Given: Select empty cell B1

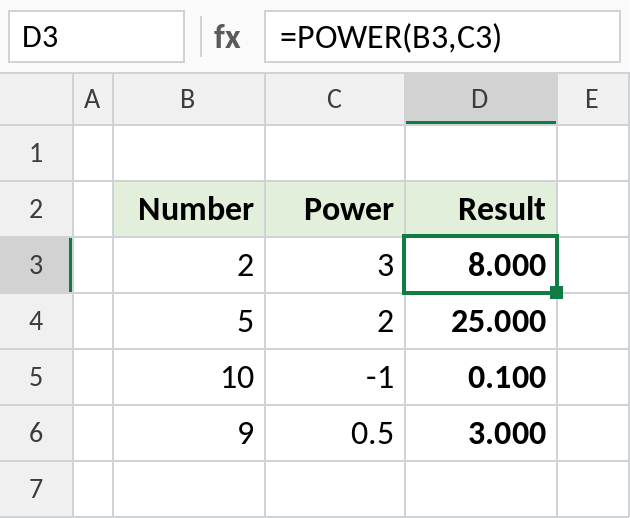Looking at the screenshot, I should pos(189,153).
